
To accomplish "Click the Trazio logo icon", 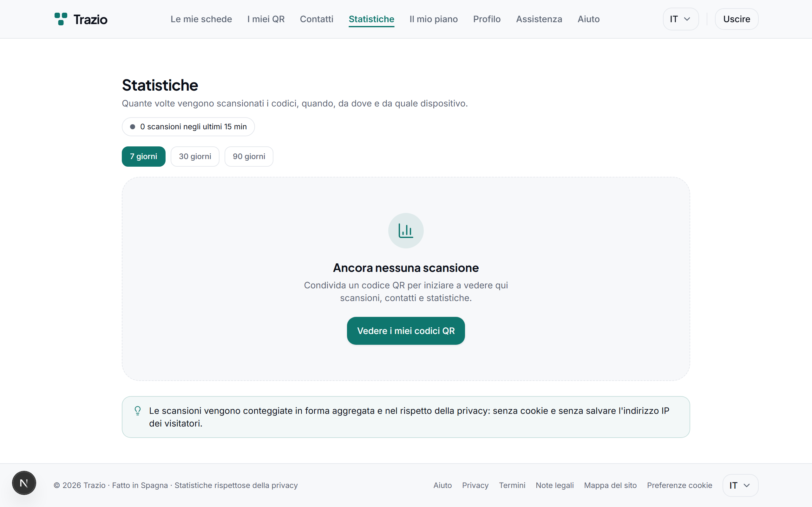I will click(x=61, y=19).
